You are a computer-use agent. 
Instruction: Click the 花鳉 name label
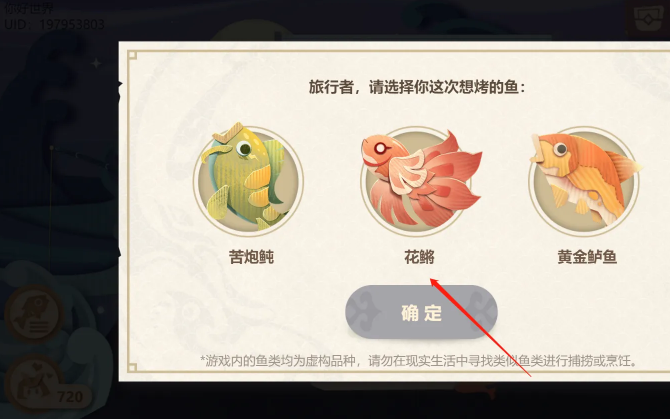coord(419,257)
